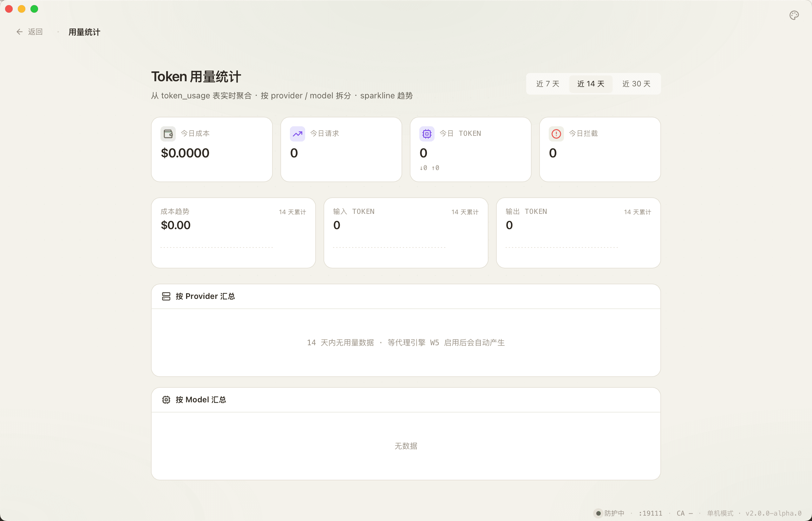Click the palette theme icon
The width and height of the screenshot is (812, 521).
click(x=794, y=15)
